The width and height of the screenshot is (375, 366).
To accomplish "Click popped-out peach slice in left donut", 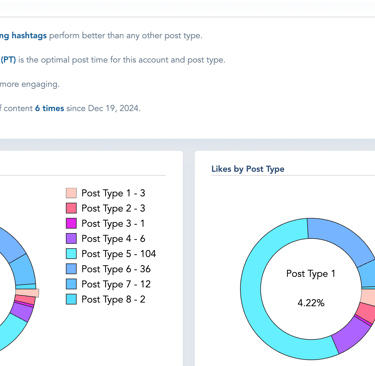I will click(x=27, y=293).
